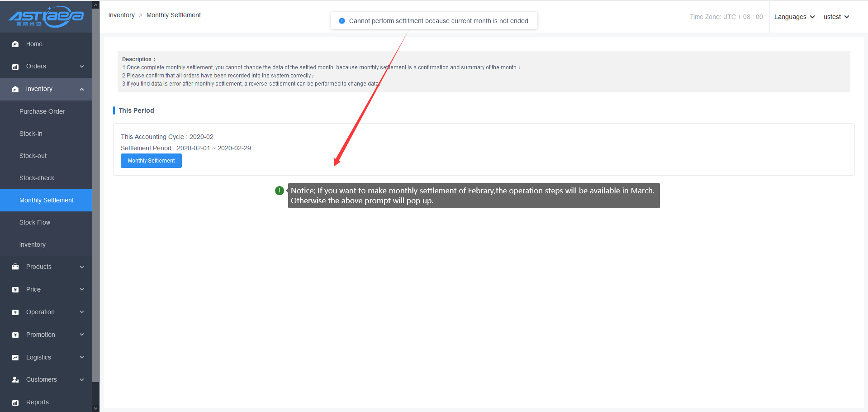Click the Reports icon in the sidebar
This screenshot has height=412, width=868.
point(15,402)
